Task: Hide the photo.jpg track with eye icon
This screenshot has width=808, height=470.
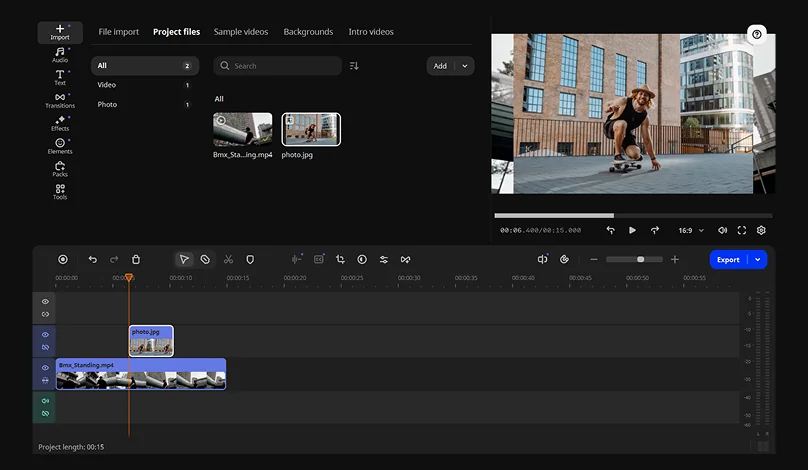Action: [x=45, y=335]
